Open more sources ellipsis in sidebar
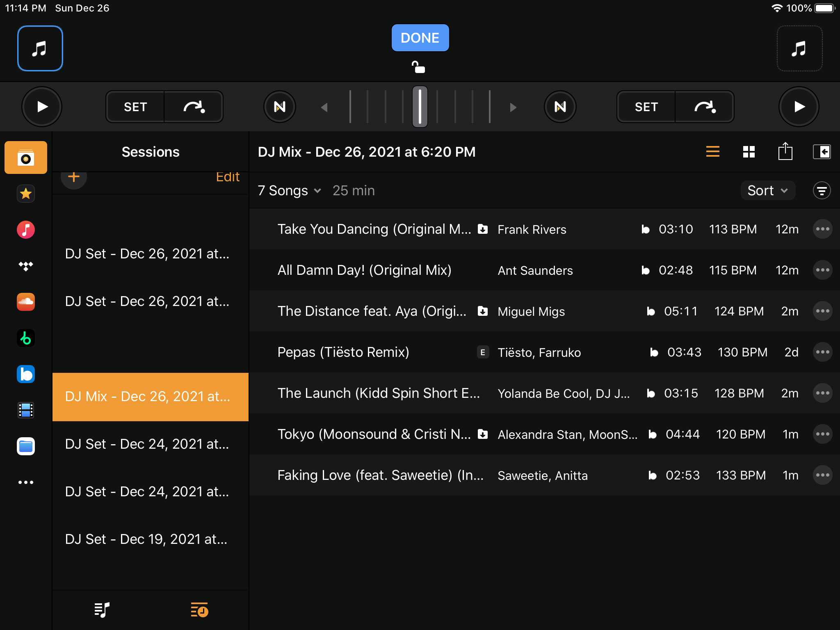This screenshot has height=630, width=840. tap(26, 482)
